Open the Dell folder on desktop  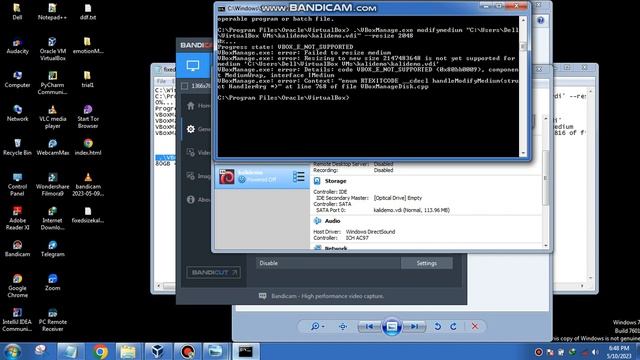pos(17,11)
